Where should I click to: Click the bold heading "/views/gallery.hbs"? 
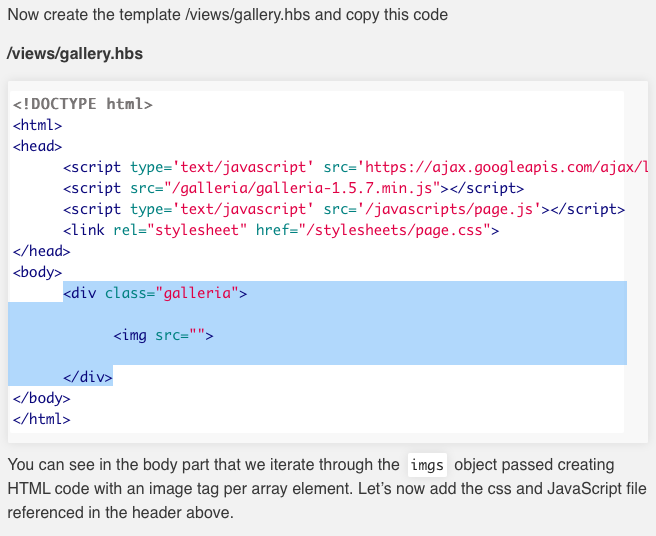coord(75,54)
